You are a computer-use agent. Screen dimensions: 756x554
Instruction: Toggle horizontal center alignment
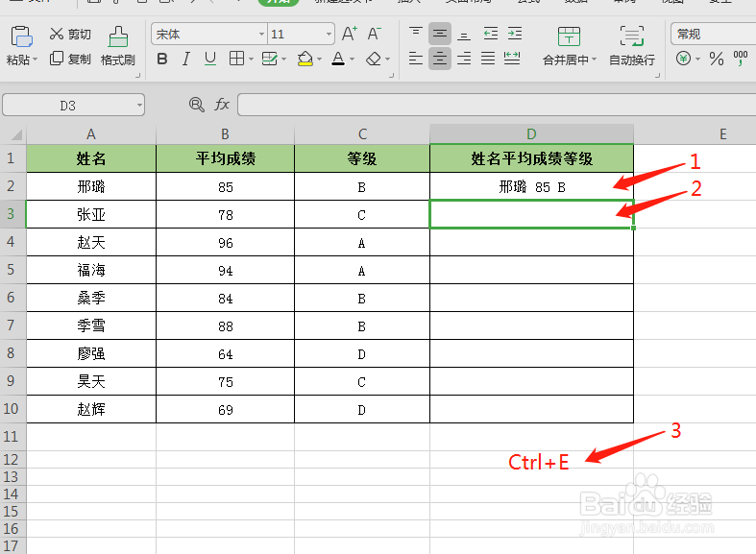[440, 59]
